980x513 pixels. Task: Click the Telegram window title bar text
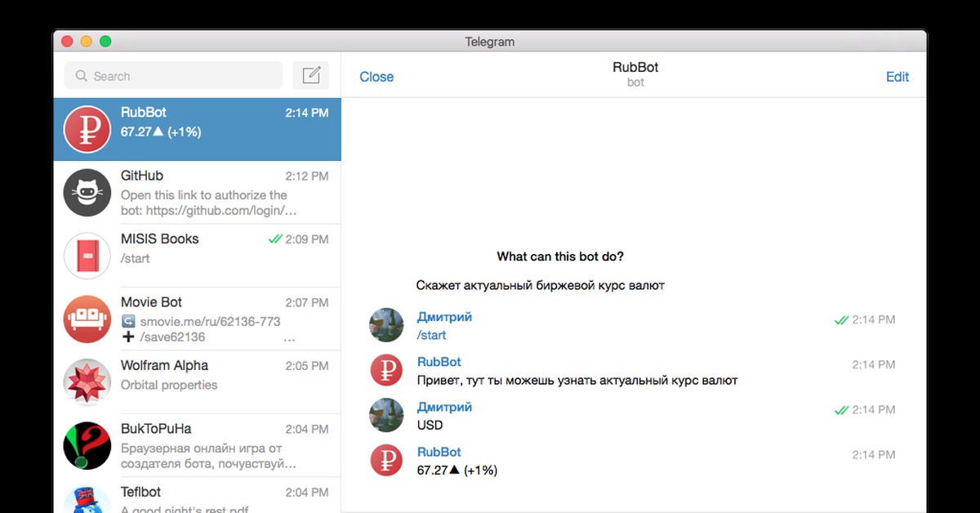(490, 42)
